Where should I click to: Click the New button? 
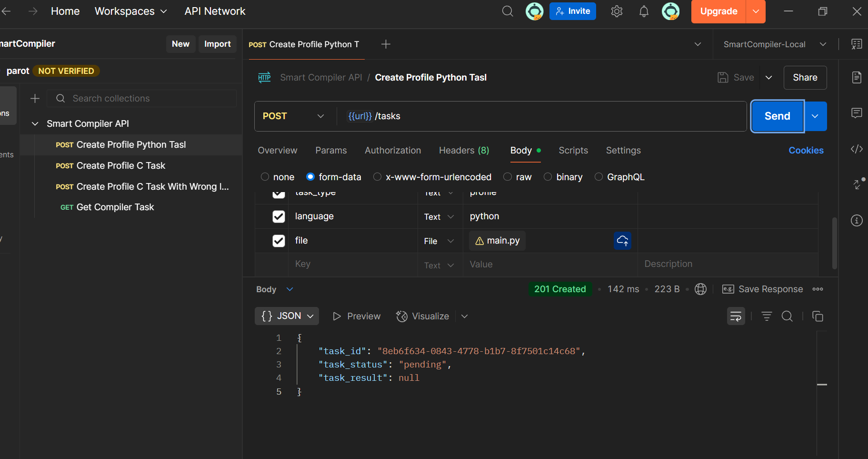[180, 44]
